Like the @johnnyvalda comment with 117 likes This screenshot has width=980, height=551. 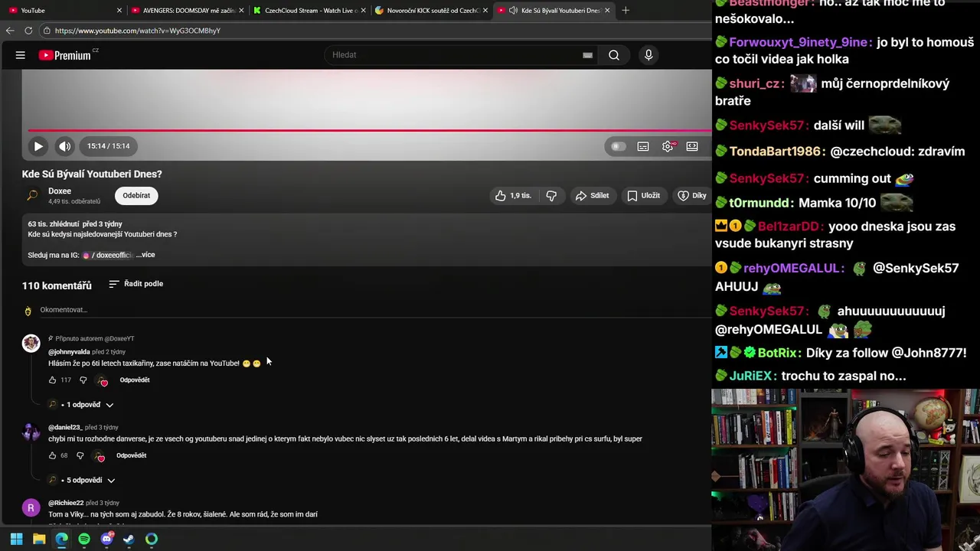[52, 380]
